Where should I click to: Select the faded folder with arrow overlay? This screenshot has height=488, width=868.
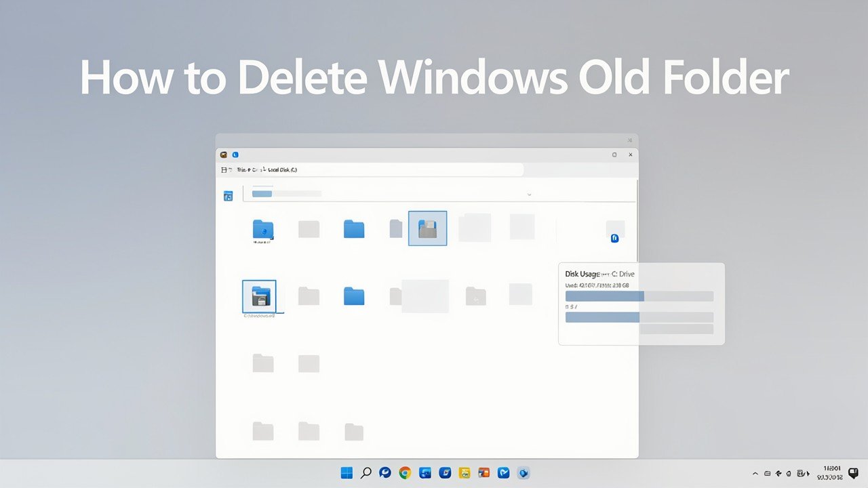tap(475, 296)
